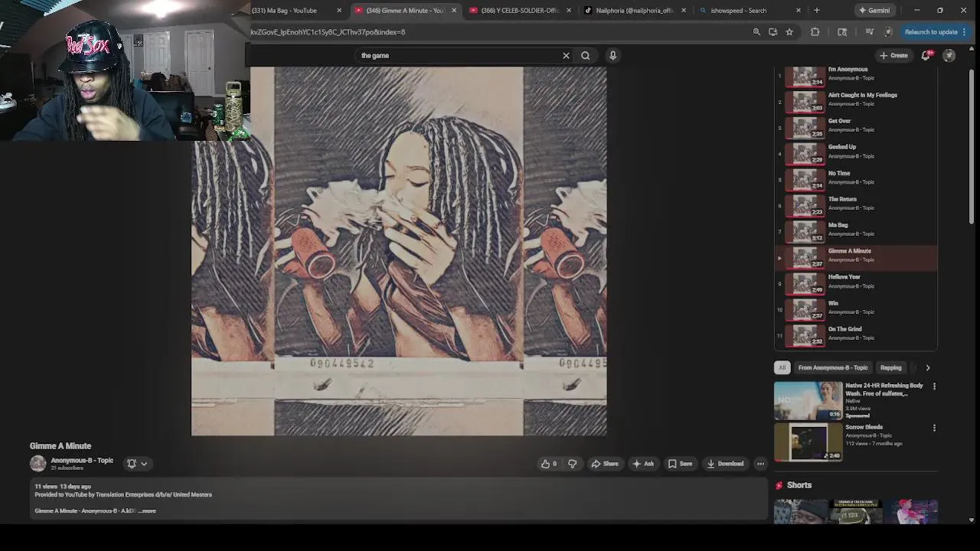Open options for Sorrow Bleeds video
This screenshot has height=551, width=980.
coord(934,428)
